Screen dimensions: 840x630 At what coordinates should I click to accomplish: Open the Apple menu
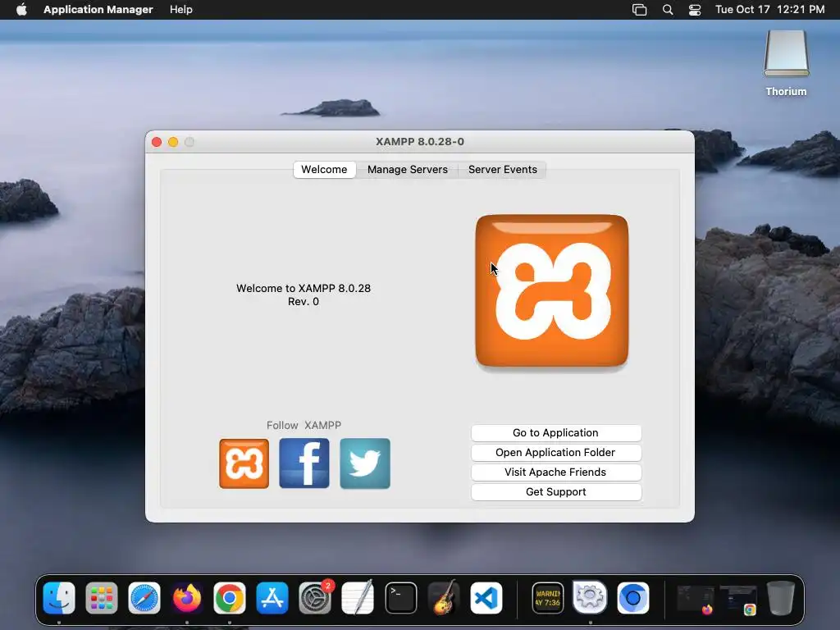(x=21, y=10)
